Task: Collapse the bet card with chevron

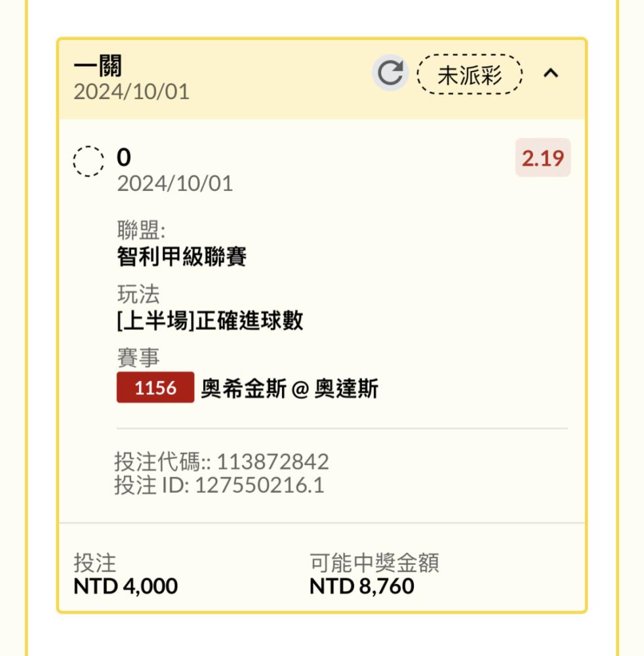Action: [551, 73]
